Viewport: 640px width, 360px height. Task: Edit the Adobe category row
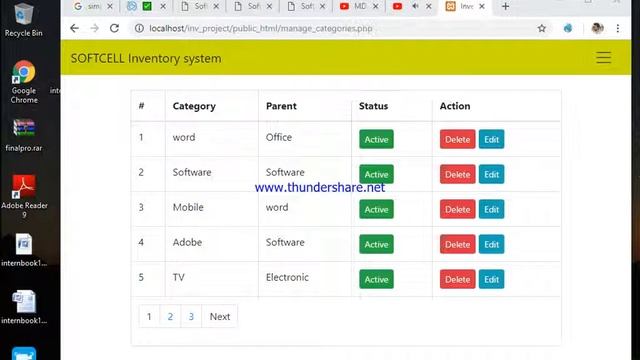491,244
